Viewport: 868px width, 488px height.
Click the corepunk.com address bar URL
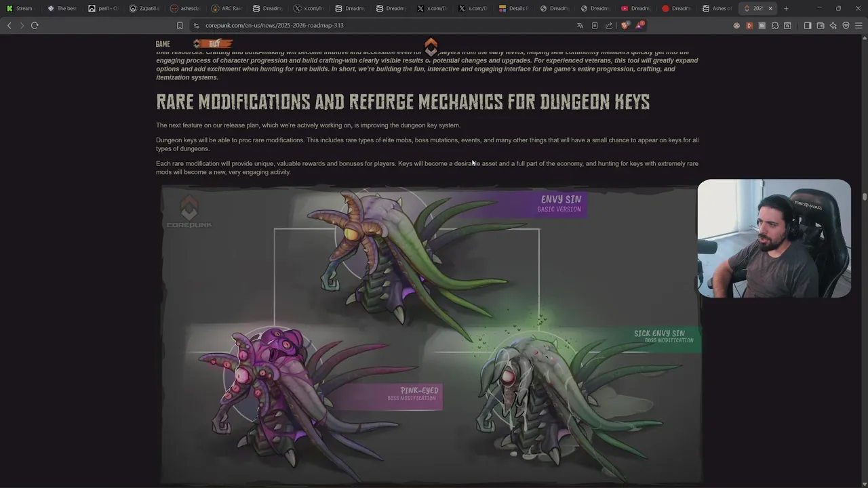click(x=274, y=25)
